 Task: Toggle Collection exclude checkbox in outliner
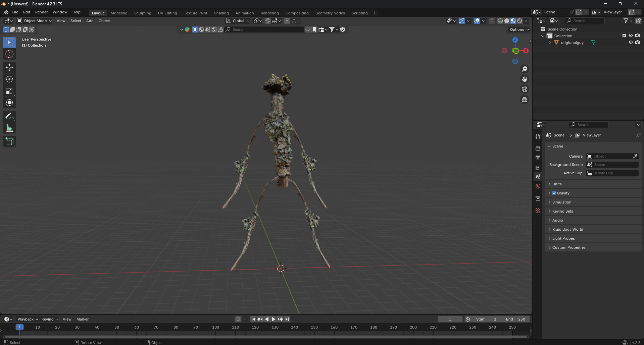tap(624, 36)
